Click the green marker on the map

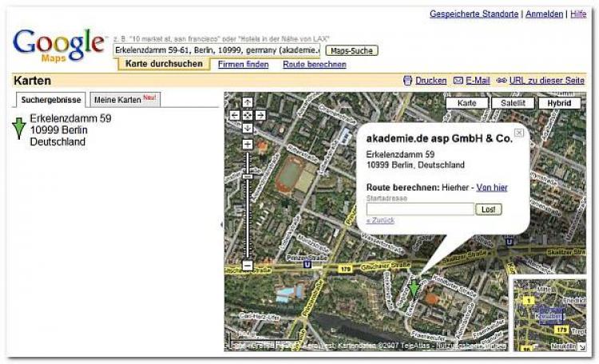click(x=414, y=287)
